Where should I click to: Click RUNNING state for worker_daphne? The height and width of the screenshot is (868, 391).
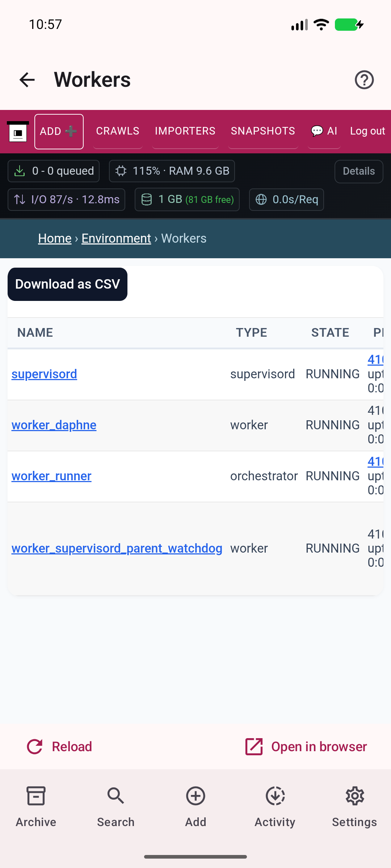coord(333,425)
